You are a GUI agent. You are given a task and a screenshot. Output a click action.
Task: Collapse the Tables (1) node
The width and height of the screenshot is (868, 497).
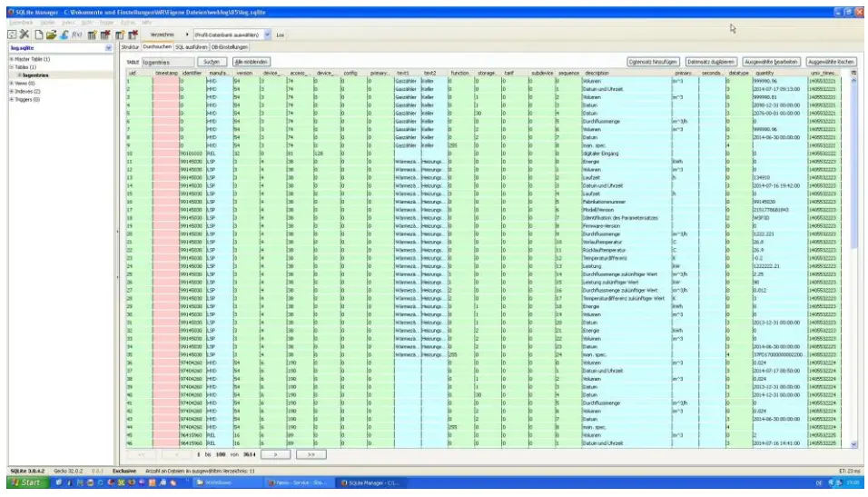tap(11, 67)
